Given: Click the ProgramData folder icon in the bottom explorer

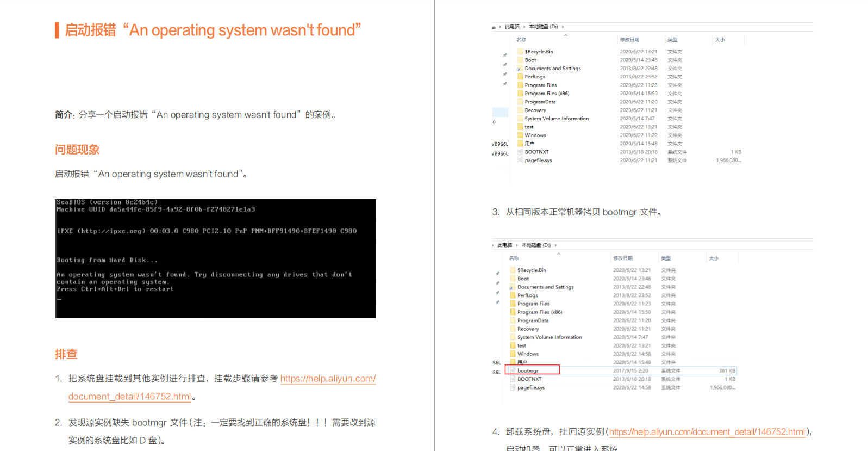Looking at the screenshot, I should click(x=513, y=320).
